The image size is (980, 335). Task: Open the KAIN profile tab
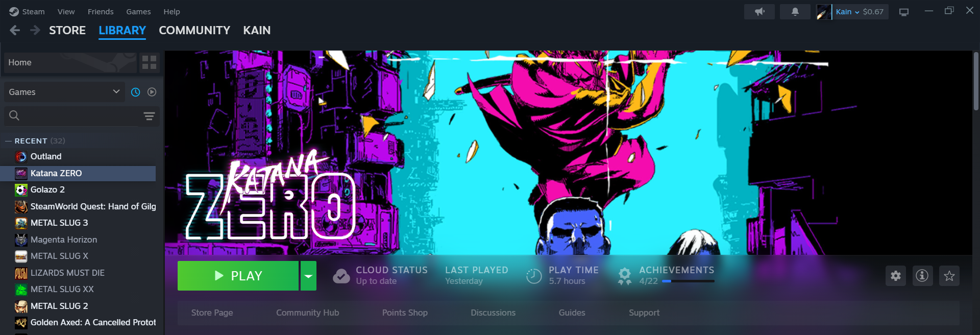tap(257, 30)
